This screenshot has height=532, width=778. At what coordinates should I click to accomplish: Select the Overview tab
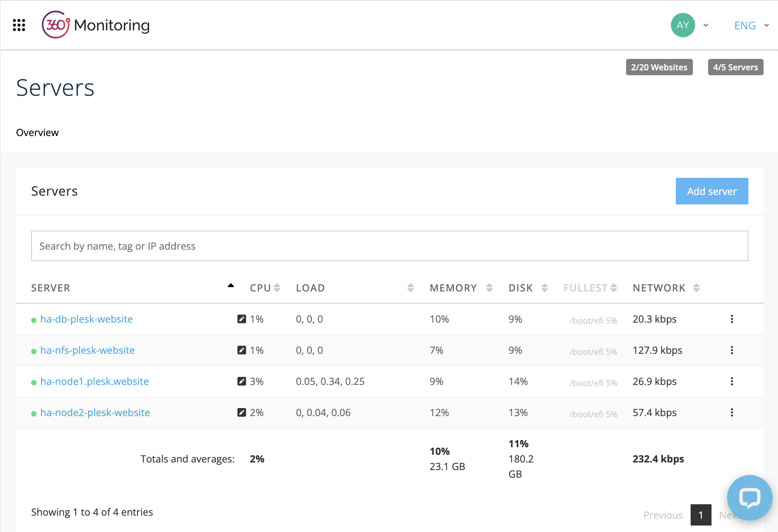(x=37, y=132)
